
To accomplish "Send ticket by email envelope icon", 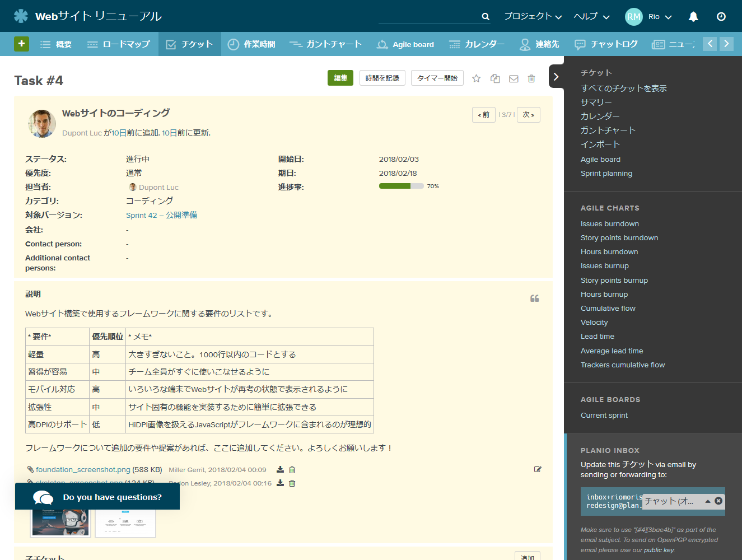I will [x=514, y=78].
